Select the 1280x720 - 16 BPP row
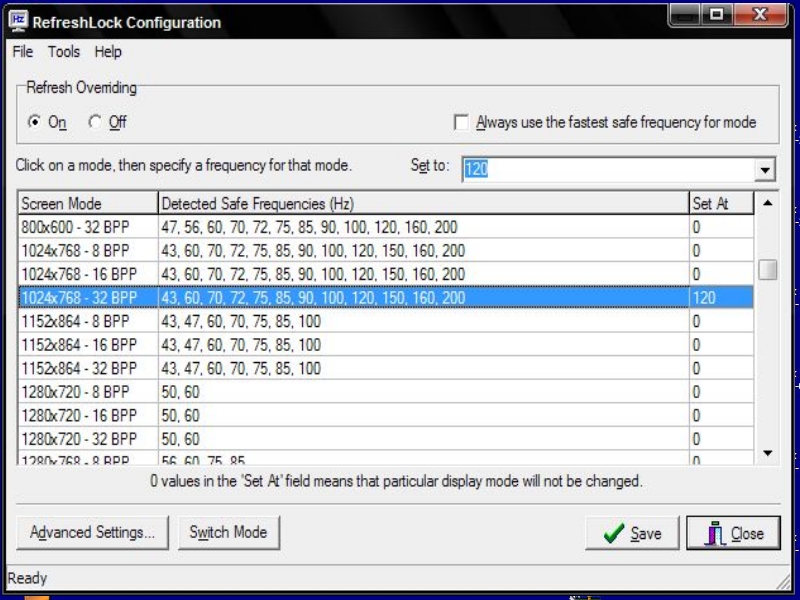Viewport: 800px width, 600px height. [386, 415]
